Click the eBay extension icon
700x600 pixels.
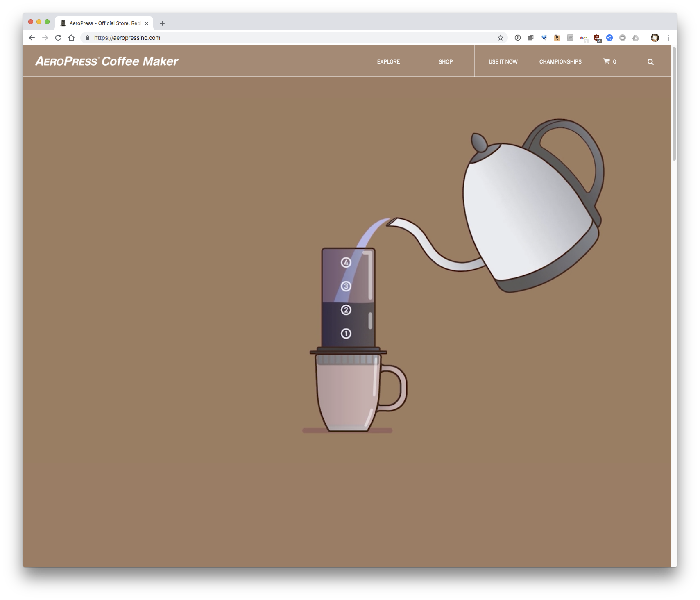[583, 38]
